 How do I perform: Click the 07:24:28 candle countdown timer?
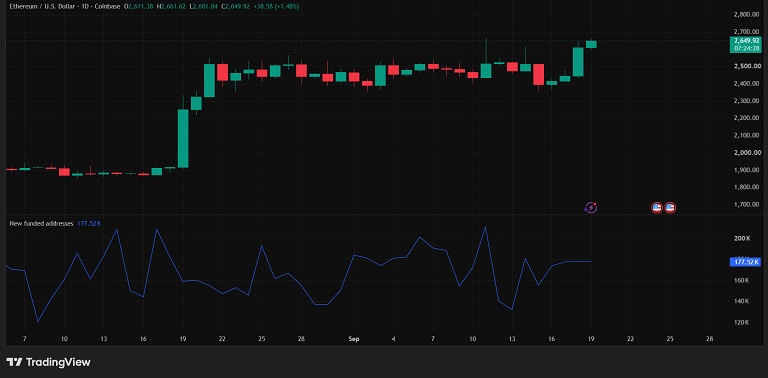click(745, 48)
